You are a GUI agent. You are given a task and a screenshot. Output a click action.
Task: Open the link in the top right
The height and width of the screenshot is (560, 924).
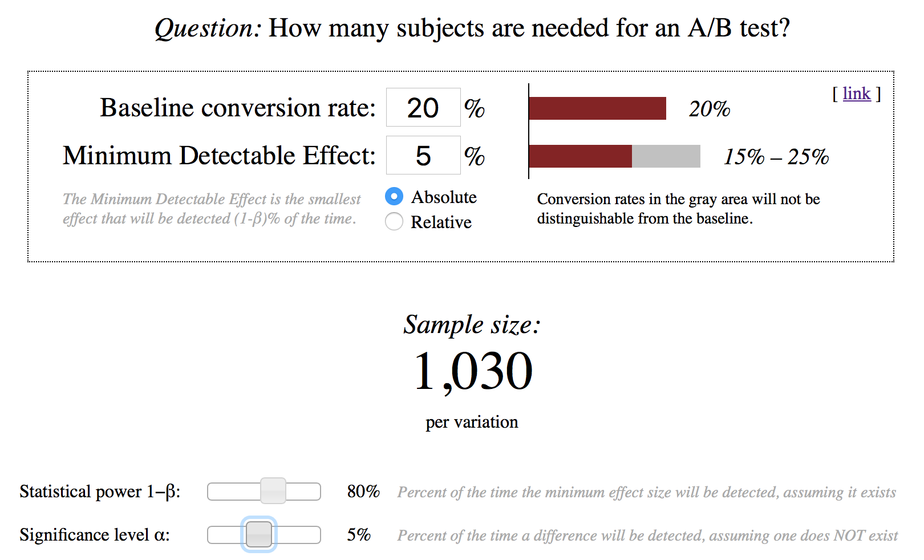[857, 94]
